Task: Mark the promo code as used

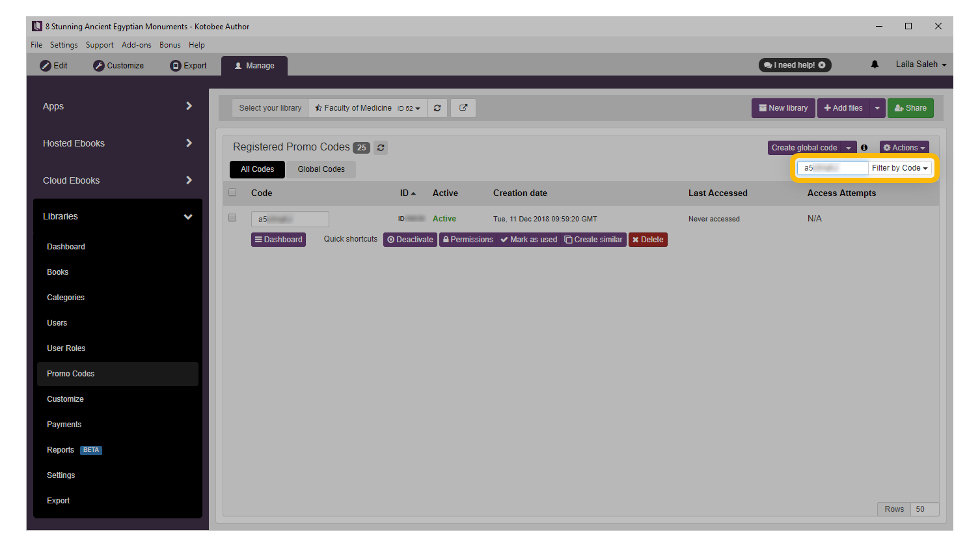Action: tap(529, 240)
